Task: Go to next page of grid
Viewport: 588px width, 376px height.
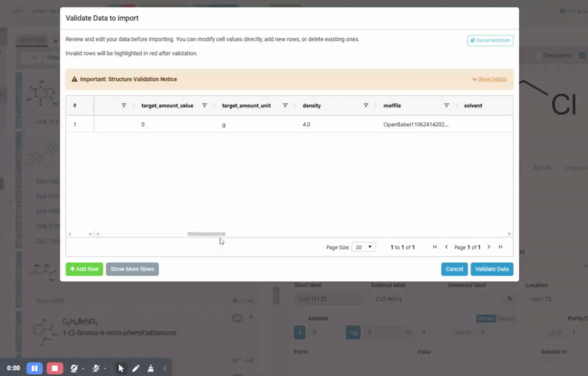Action: coord(489,247)
